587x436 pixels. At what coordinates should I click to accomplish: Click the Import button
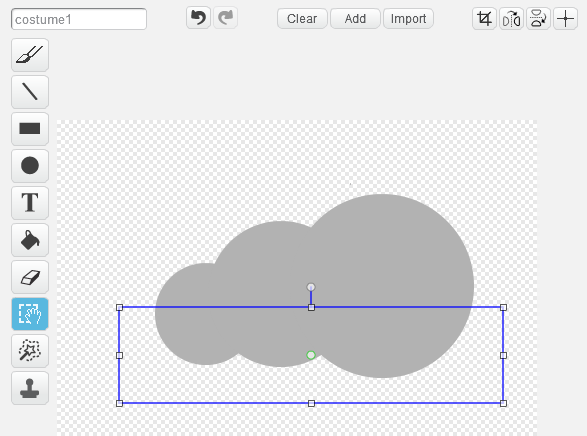coord(408,18)
